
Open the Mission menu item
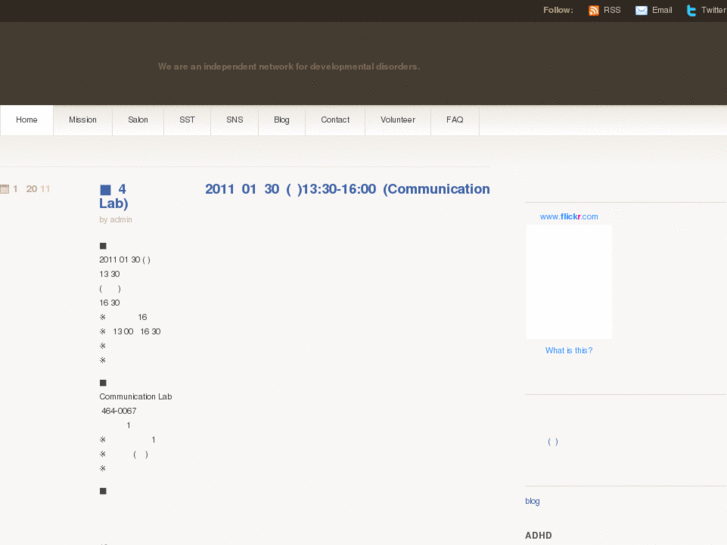pyautogui.click(x=83, y=120)
